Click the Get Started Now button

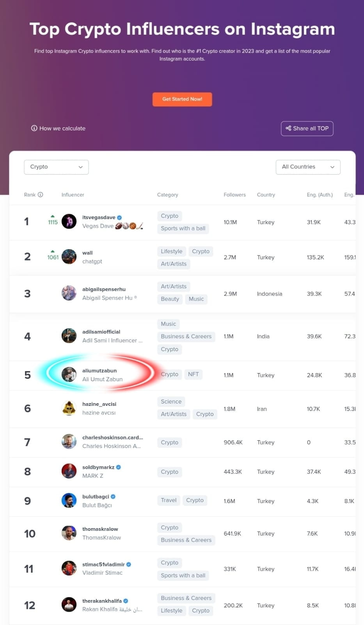pos(182,99)
